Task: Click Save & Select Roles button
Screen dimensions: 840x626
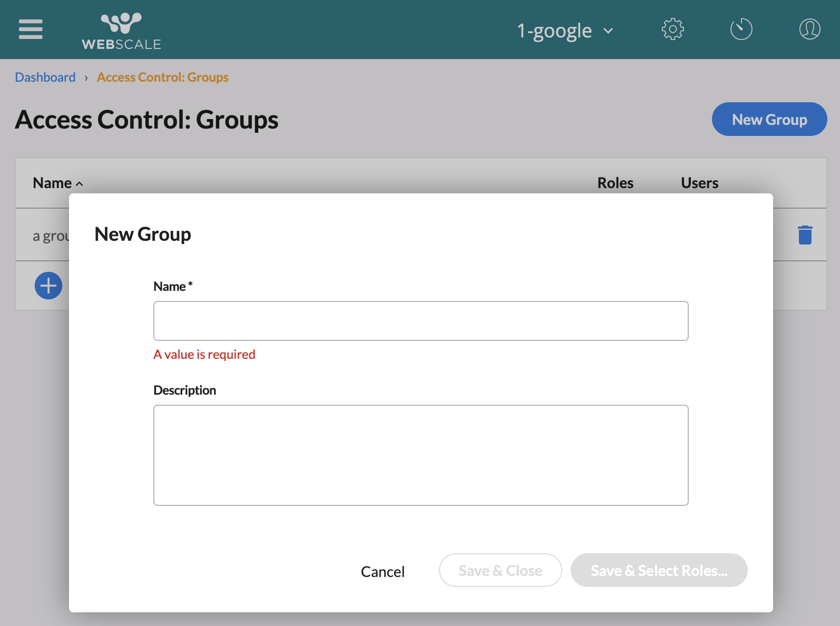Action: (x=659, y=570)
